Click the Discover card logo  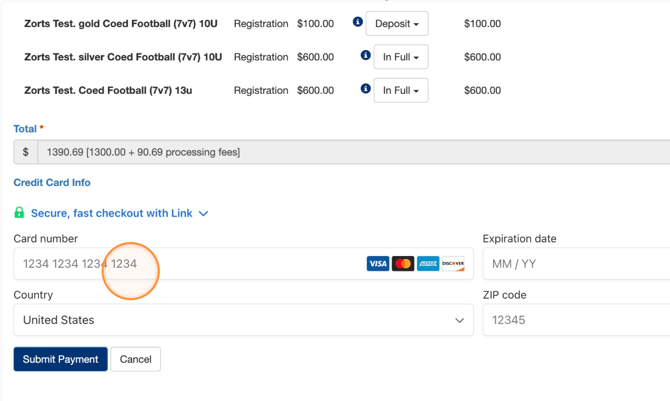coord(453,264)
